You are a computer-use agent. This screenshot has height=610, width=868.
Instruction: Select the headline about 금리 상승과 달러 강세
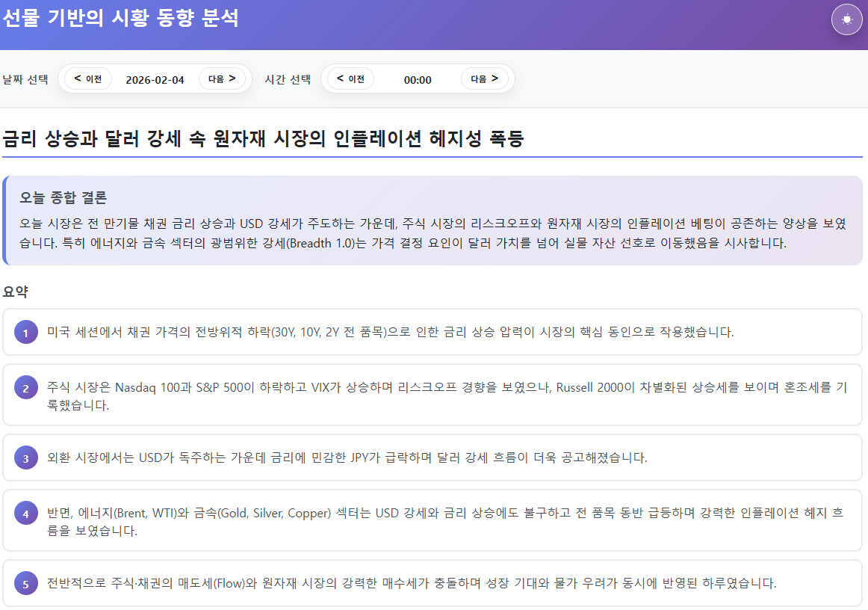pyautogui.click(x=264, y=139)
